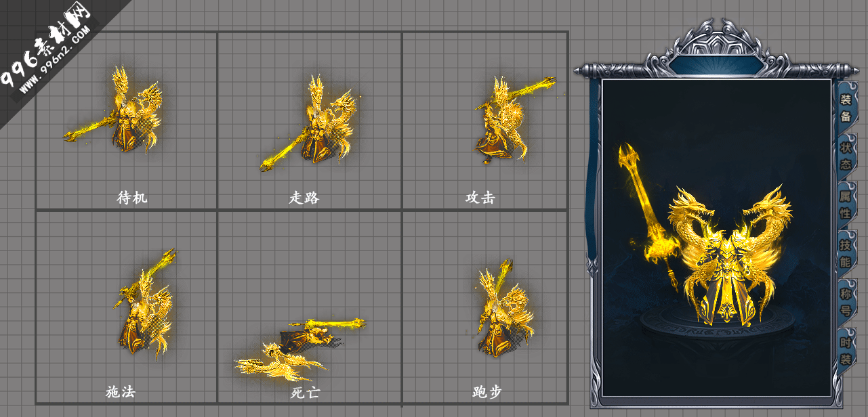Open the 技能 skills tab
This screenshot has width=868, height=417.
point(846,253)
